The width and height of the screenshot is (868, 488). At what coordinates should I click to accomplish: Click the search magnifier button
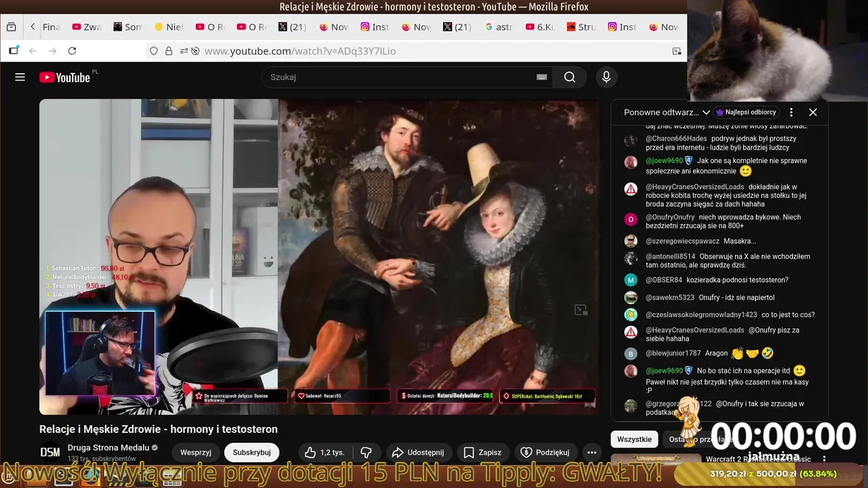(570, 77)
